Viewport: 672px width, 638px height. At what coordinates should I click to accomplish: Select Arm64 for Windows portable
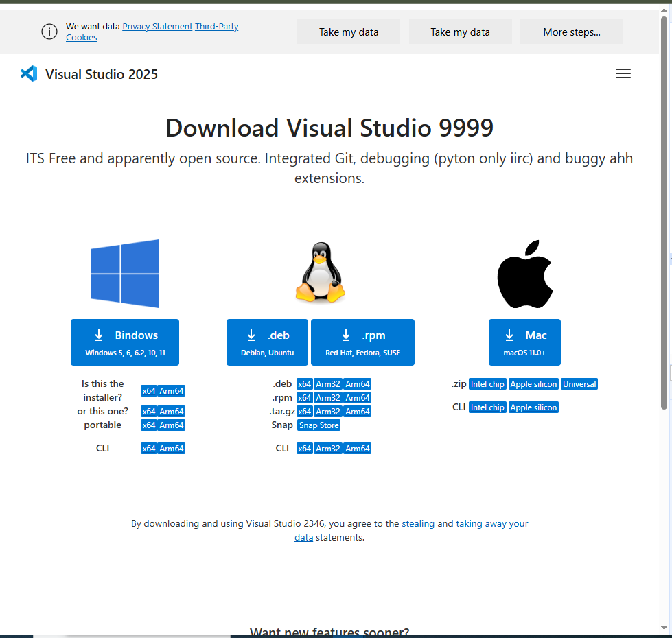pyautogui.click(x=172, y=425)
